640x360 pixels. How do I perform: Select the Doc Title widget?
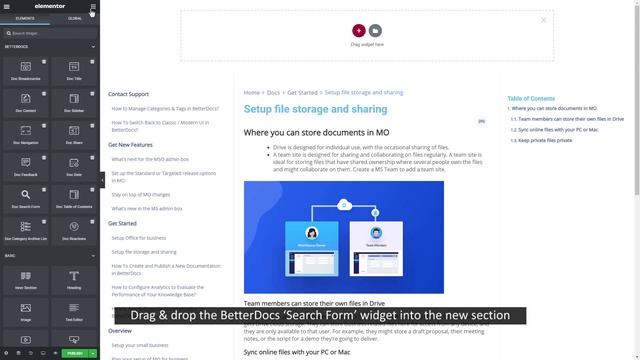(74, 71)
